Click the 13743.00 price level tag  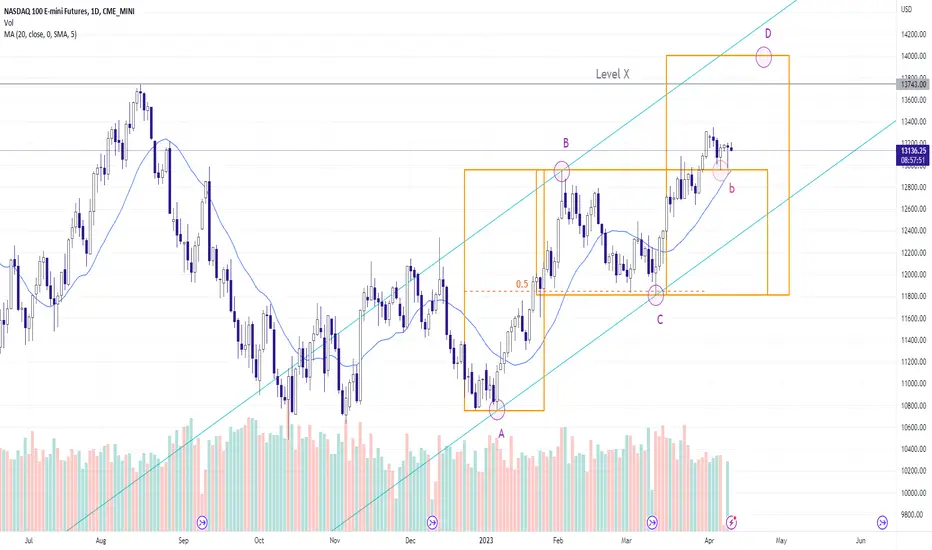[914, 84]
